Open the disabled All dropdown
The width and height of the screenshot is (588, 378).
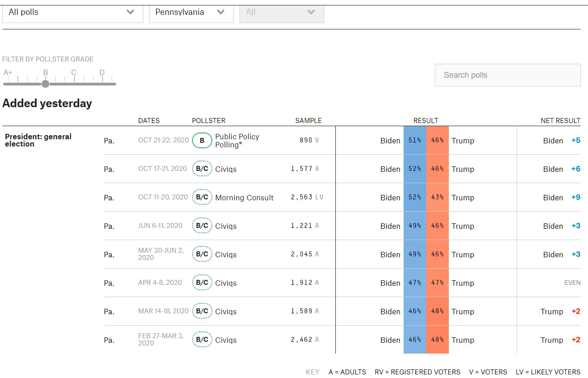coord(281,13)
